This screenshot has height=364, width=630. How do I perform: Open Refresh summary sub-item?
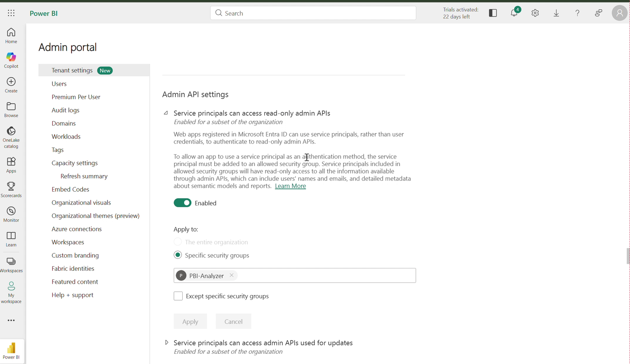[x=84, y=176]
